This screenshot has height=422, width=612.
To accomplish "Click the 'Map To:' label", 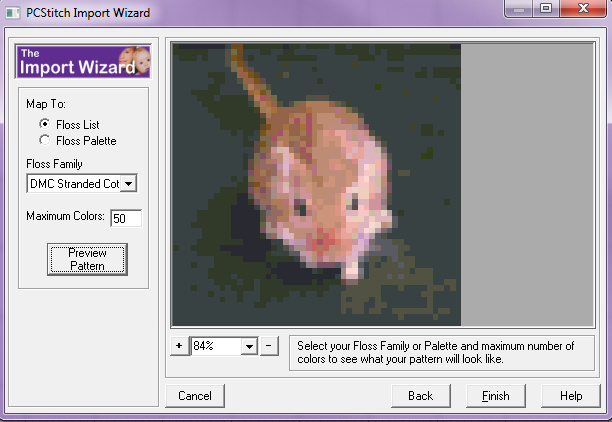I will coord(46,104).
